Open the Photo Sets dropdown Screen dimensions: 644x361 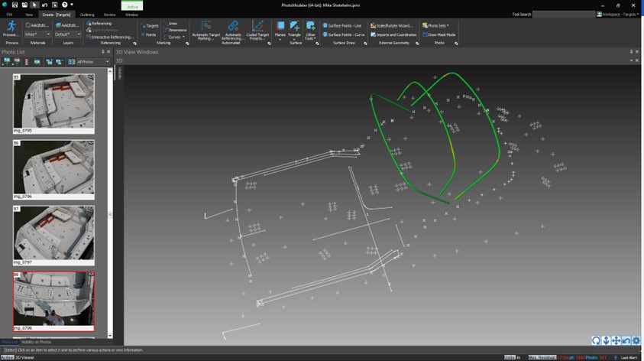[x=437, y=25]
